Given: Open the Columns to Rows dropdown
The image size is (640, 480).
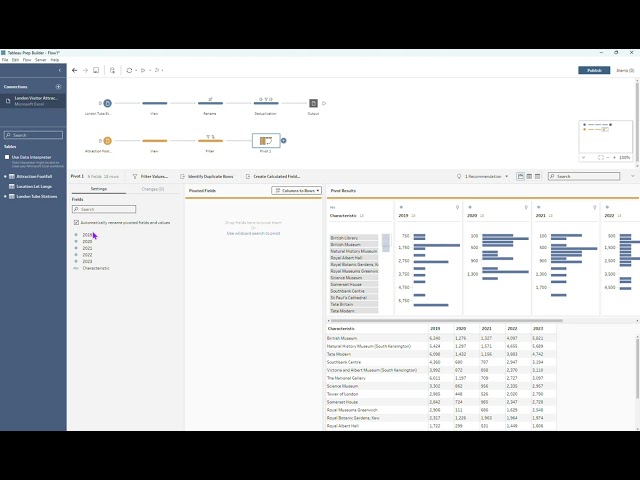Looking at the screenshot, I should click(296, 191).
